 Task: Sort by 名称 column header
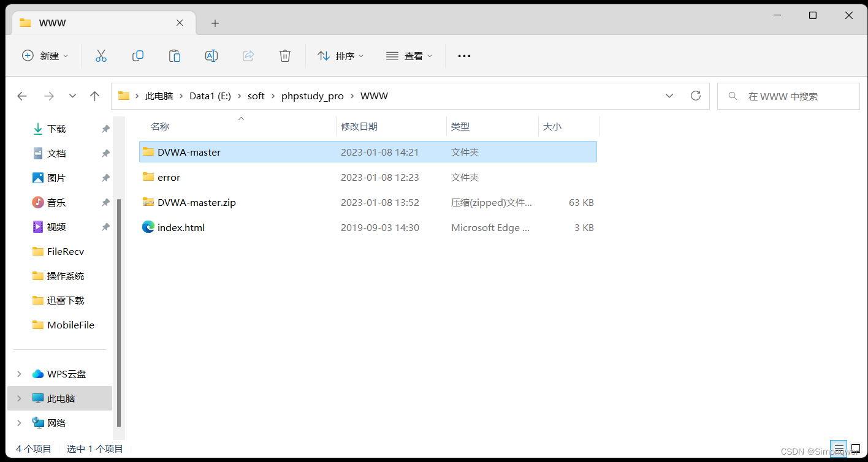(x=160, y=126)
